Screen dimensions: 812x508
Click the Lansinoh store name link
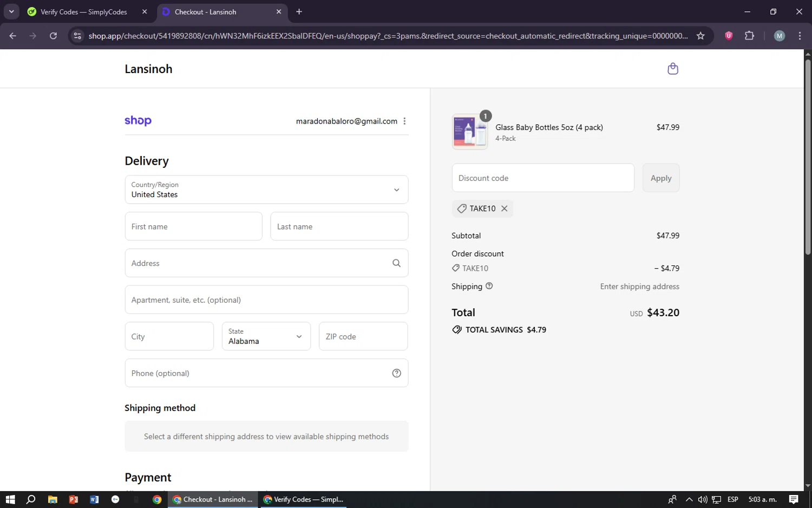tap(148, 69)
